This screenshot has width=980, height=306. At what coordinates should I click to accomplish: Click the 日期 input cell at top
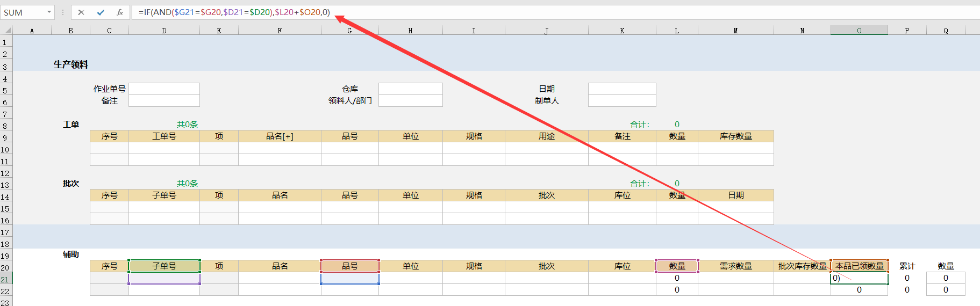tap(622, 89)
